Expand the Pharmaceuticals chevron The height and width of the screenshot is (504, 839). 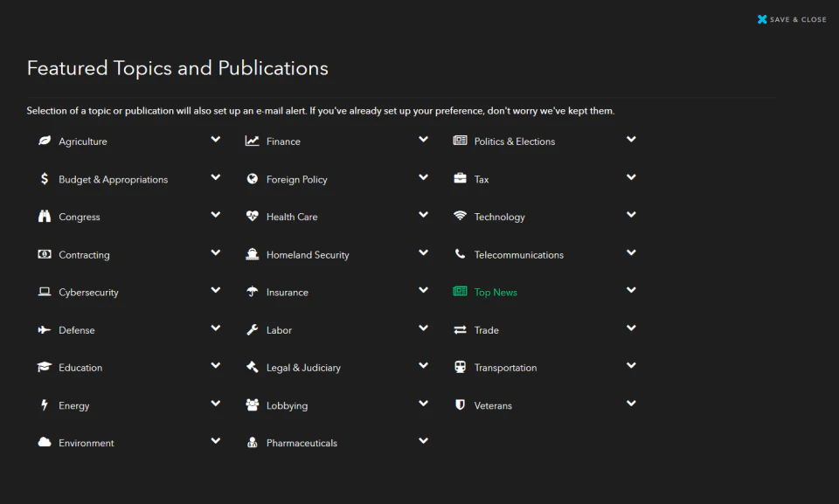tap(423, 441)
